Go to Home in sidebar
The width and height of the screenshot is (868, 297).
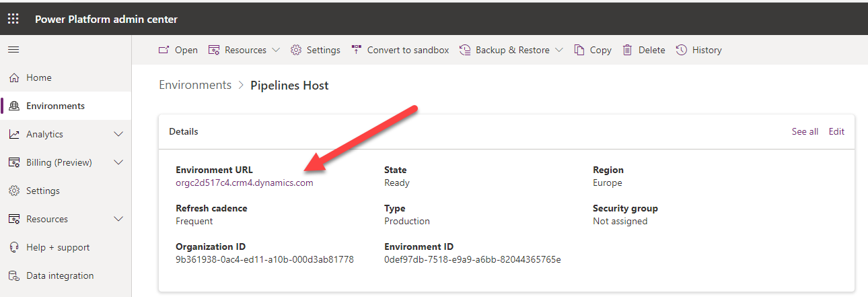[38, 77]
